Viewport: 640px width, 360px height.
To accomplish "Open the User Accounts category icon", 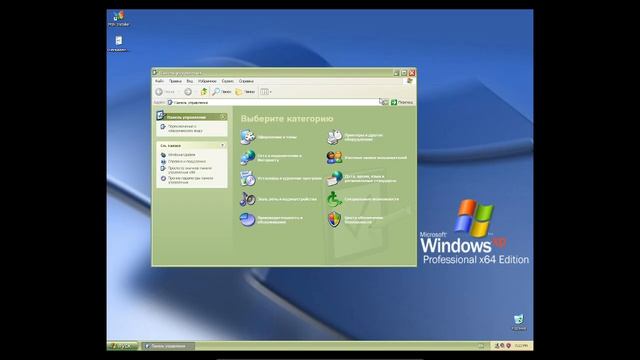I will point(334,158).
